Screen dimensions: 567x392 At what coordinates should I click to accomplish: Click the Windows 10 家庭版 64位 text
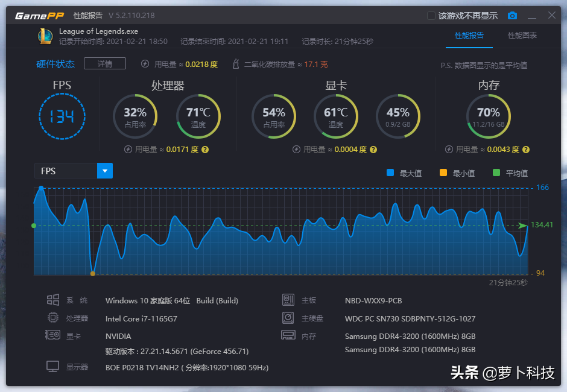coord(148,300)
